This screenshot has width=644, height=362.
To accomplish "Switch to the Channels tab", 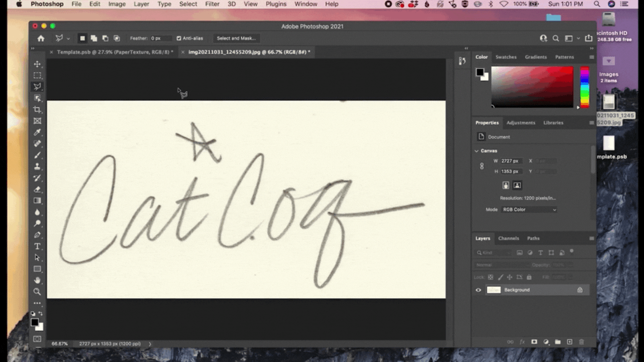I will tap(508, 238).
